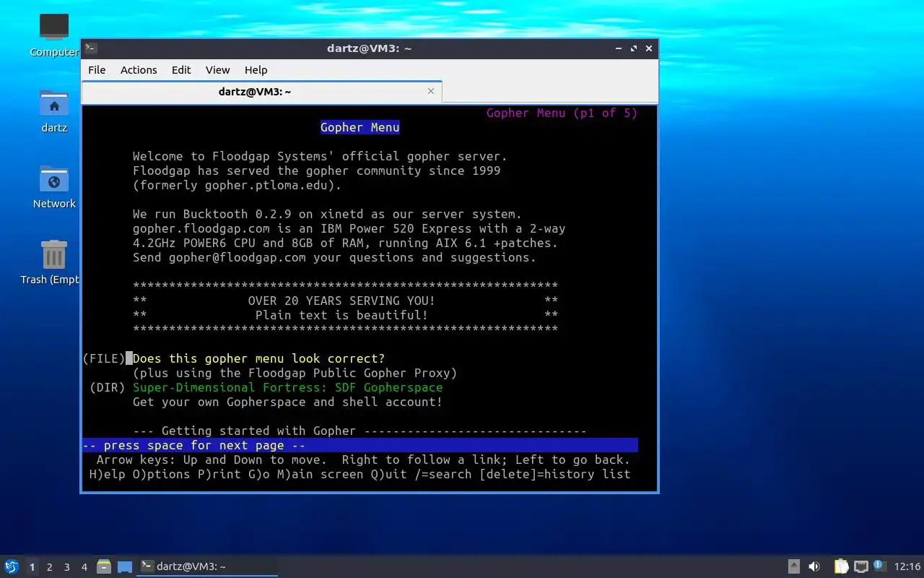This screenshot has height=578, width=924.
Task: Click the (FILE) type label
Action: pos(104,358)
